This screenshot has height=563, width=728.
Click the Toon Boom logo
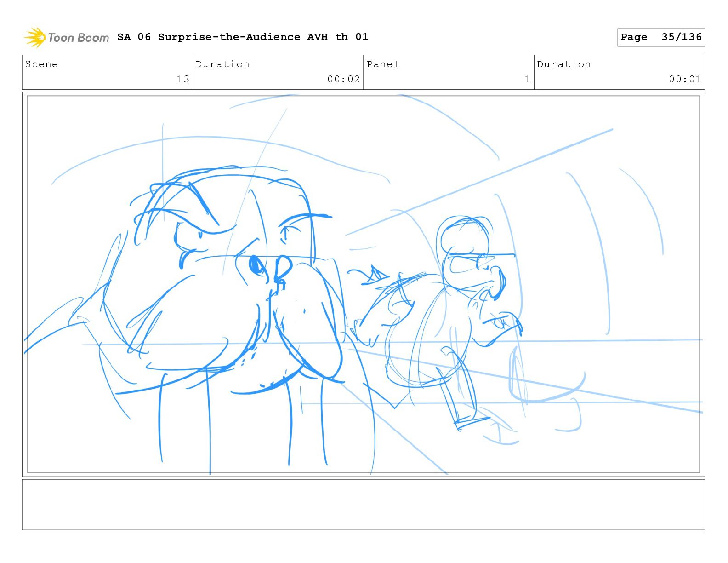click(x=67, y=37)
